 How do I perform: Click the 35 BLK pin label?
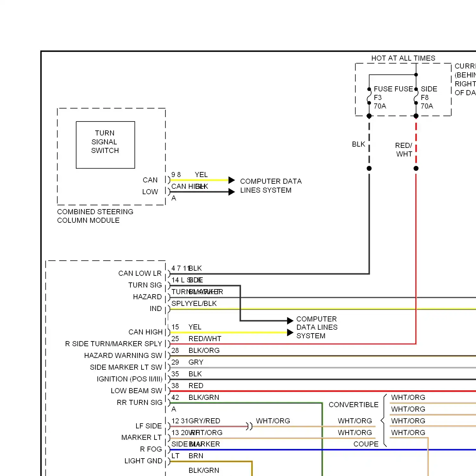187,374
